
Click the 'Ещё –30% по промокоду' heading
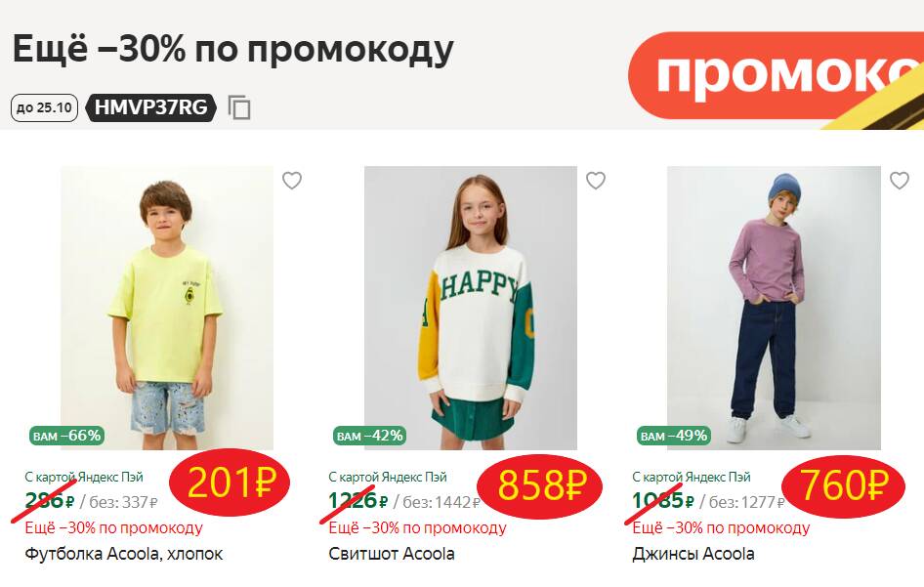(x=233, y=50)
